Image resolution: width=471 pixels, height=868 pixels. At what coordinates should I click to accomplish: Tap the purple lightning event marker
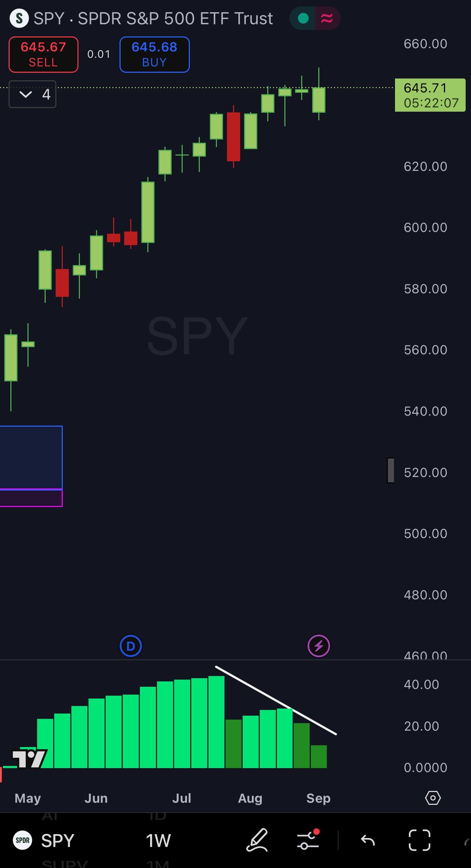tap(319, 646)
